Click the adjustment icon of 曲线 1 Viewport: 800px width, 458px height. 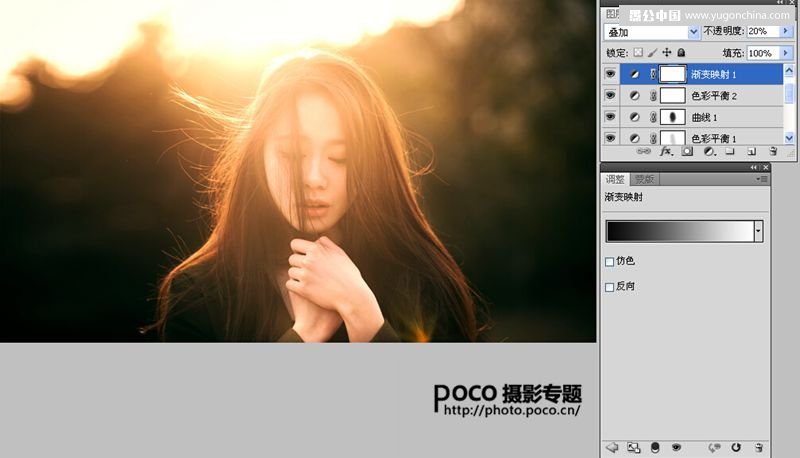[634, 117]
